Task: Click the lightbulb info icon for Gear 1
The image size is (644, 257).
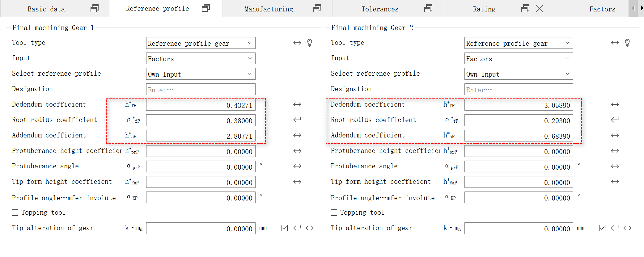Action: (310, 43)
